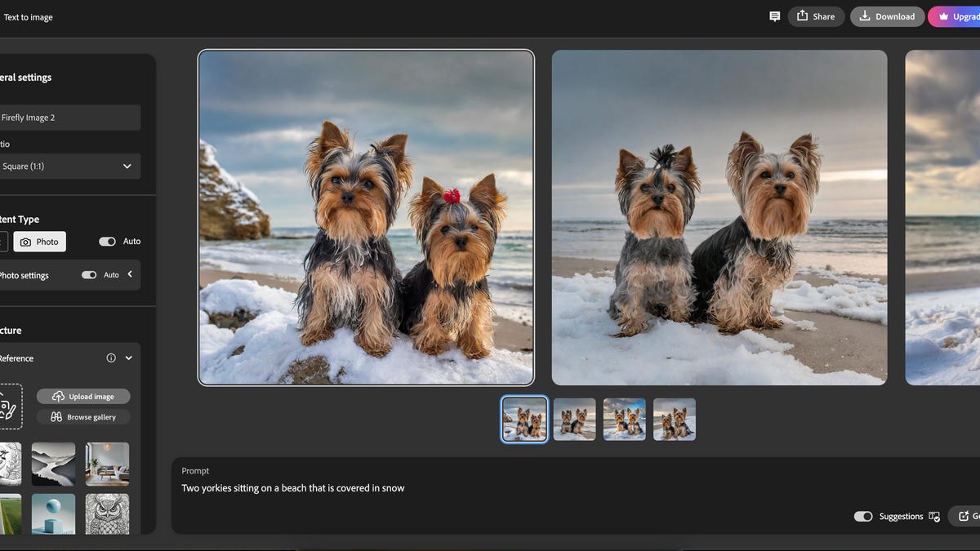
Task: Click the dashed reference image placeholder icon
Action: 8,407
